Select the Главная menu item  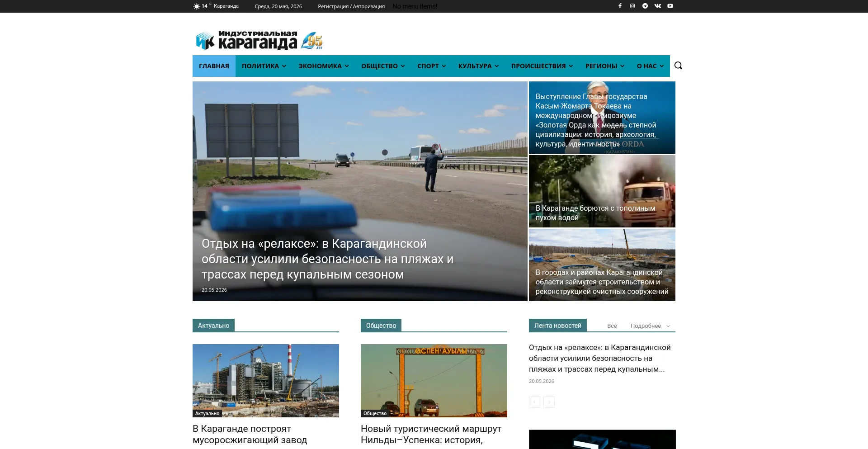[x=214, y=66]
